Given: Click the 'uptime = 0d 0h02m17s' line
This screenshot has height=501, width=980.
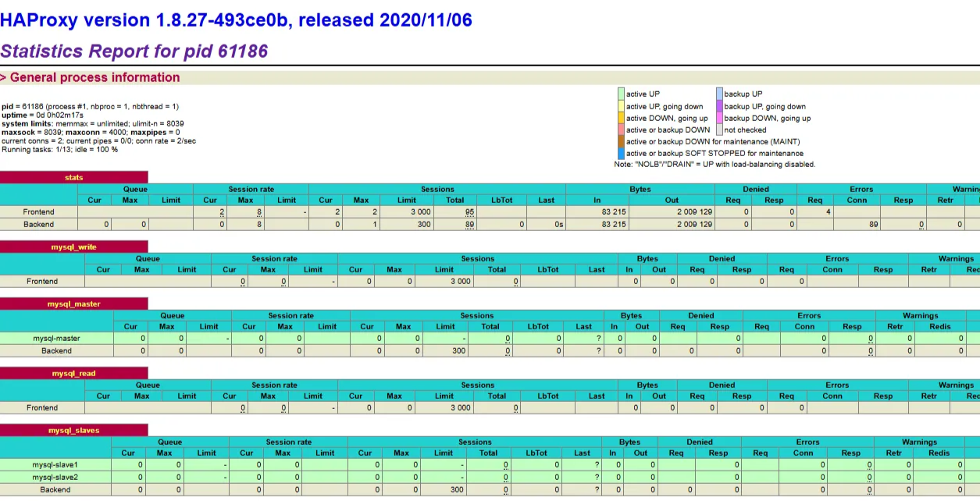Looking at the screenshot, I should click(42, 115).
